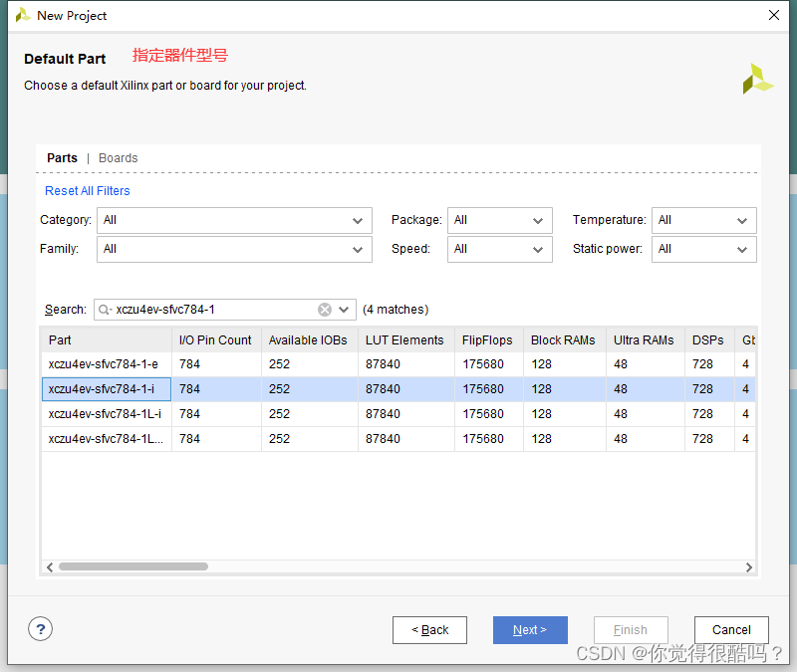Open the Family dropdown
The image size is (797, 672).
(234, 249)
